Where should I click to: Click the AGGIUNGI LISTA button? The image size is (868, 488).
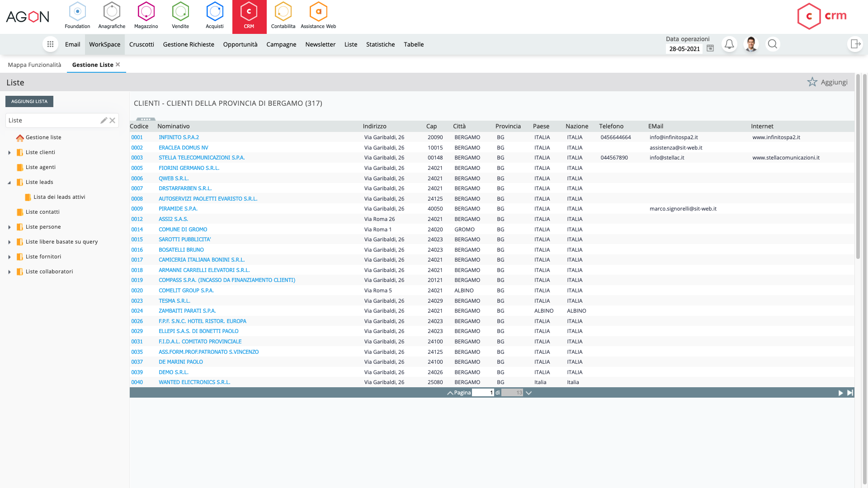29,101
